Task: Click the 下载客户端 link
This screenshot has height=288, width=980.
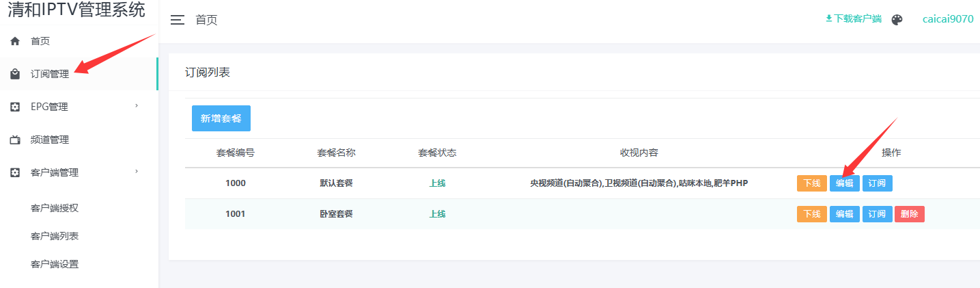Action: coord(858,19)
